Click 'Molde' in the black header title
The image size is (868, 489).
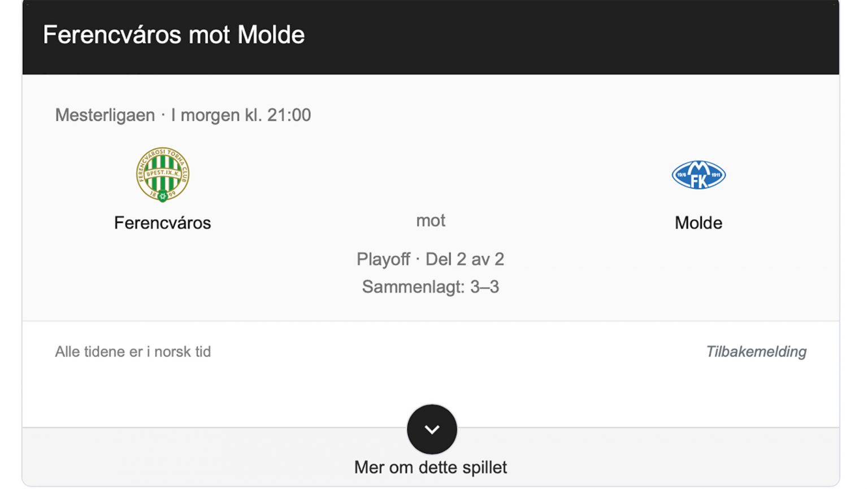pyautogui.click(x=271, y=35)
